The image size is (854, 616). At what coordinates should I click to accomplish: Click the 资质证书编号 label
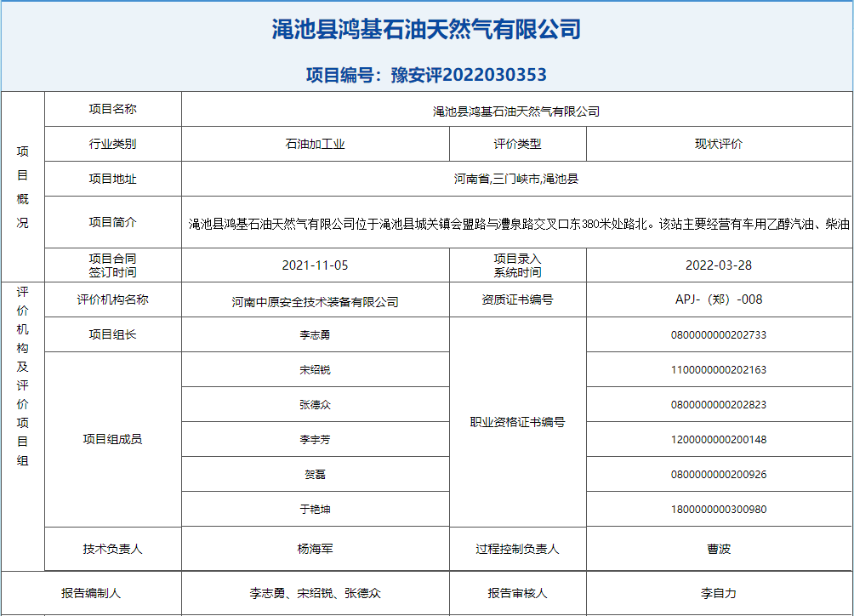coord(517,299)
